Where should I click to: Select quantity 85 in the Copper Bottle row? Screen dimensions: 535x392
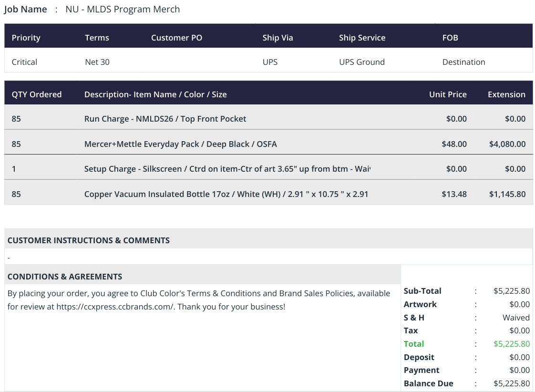16,194
